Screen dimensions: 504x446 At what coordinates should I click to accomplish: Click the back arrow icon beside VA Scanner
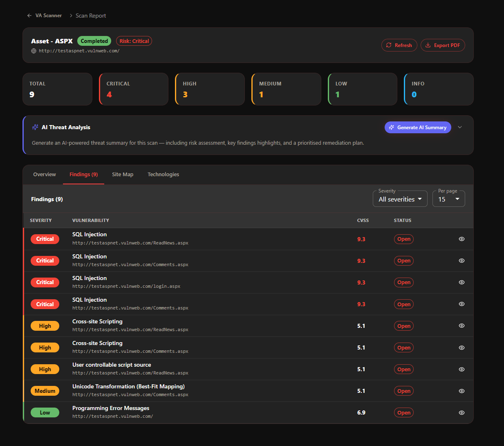(29, 16)
